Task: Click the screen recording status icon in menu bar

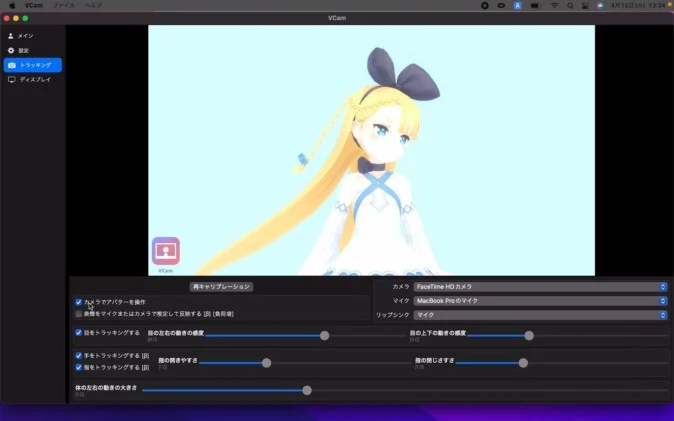Action: [x=485, y=6]
